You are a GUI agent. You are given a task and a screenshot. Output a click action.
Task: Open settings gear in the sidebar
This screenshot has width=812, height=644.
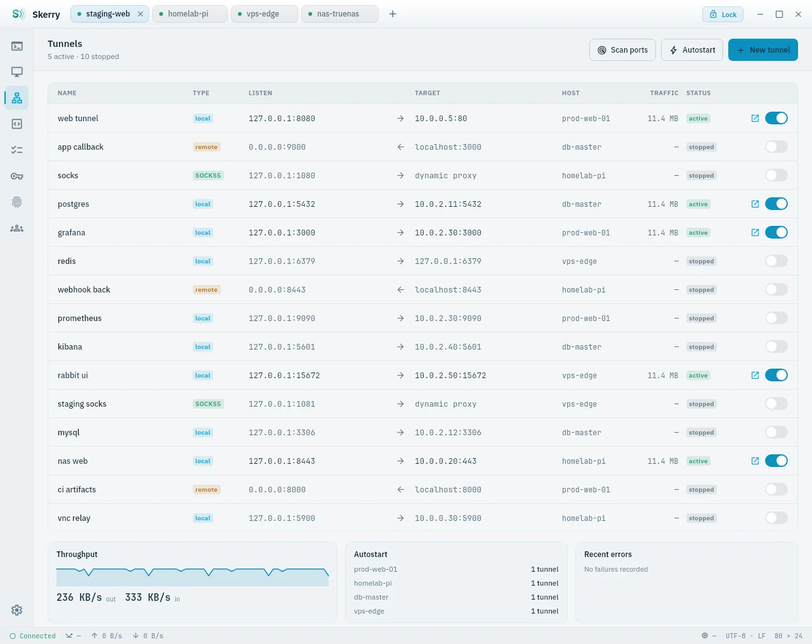pos(17,610)
